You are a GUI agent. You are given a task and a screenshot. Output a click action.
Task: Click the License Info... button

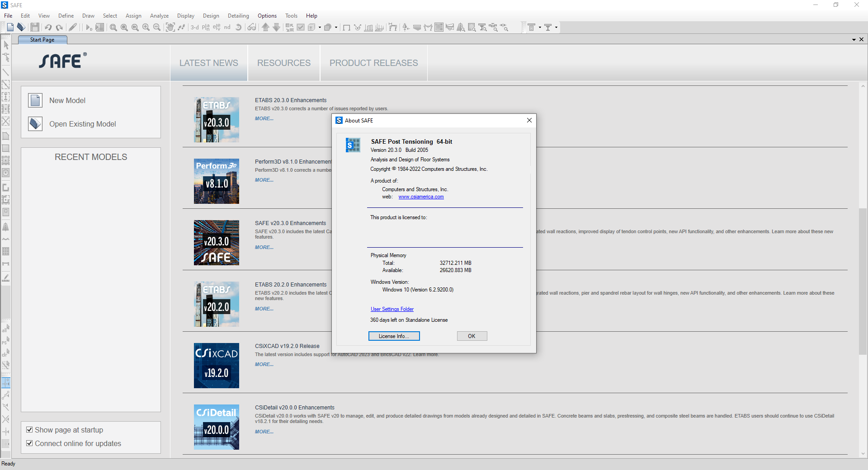click(x=394, y=336)
